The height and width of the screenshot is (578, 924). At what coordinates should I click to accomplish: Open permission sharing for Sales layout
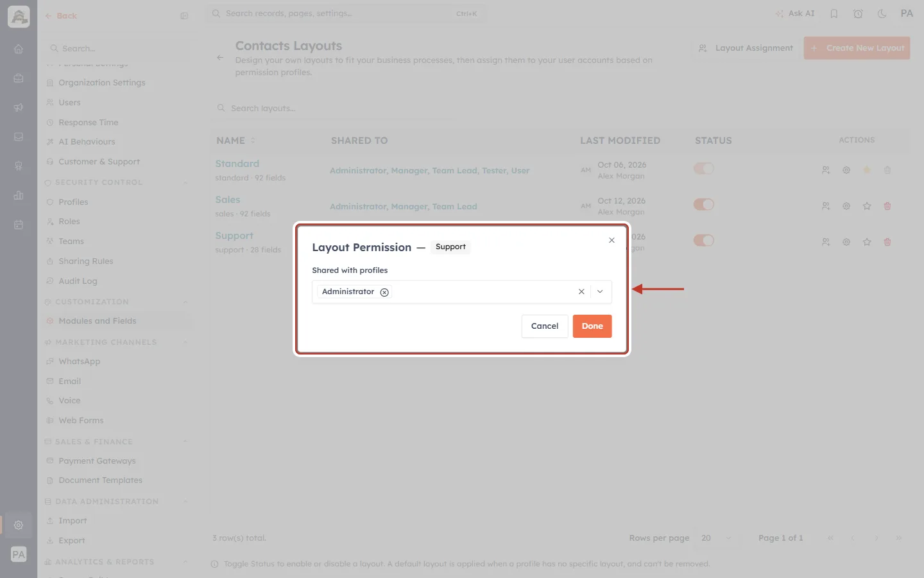pyautogui.click(x=826, y=206)
